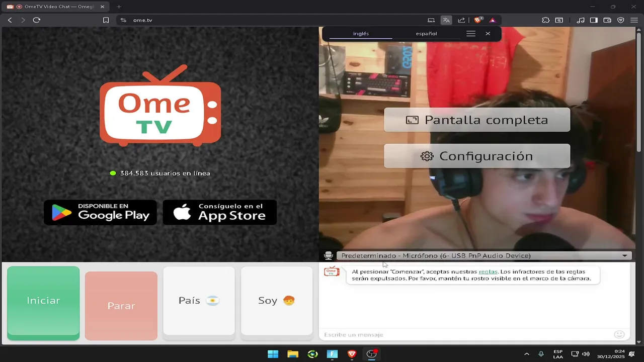Expand the microphone device dropdown

pyautogui.click(x=484, y=255)
